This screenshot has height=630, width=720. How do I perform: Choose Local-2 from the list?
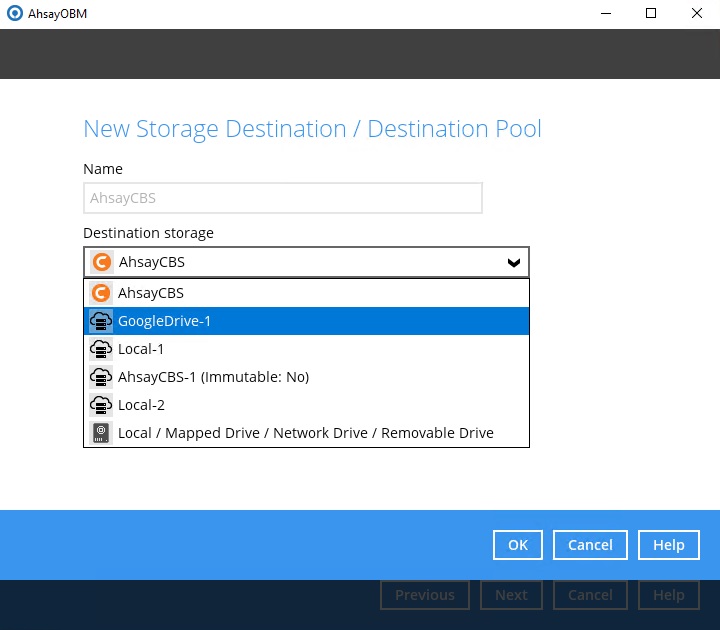pyautogui.click(x=306, y=405)
